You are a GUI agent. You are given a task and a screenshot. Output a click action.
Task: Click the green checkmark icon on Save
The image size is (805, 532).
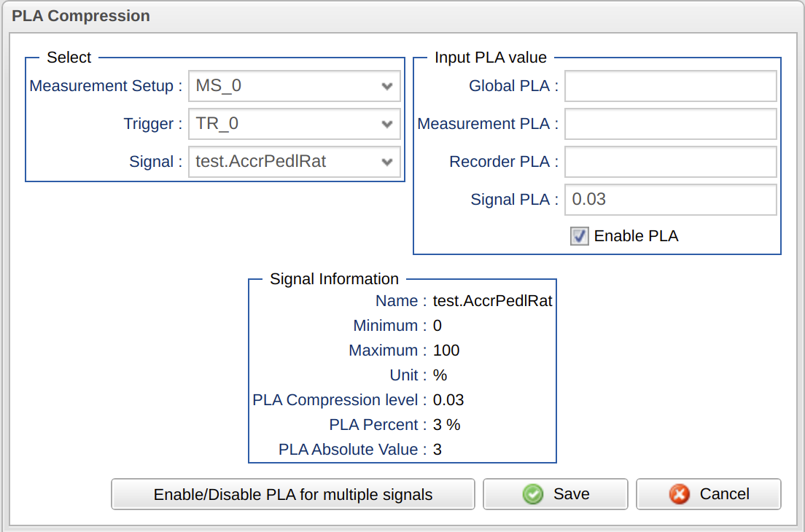click(x=533, y=494)
